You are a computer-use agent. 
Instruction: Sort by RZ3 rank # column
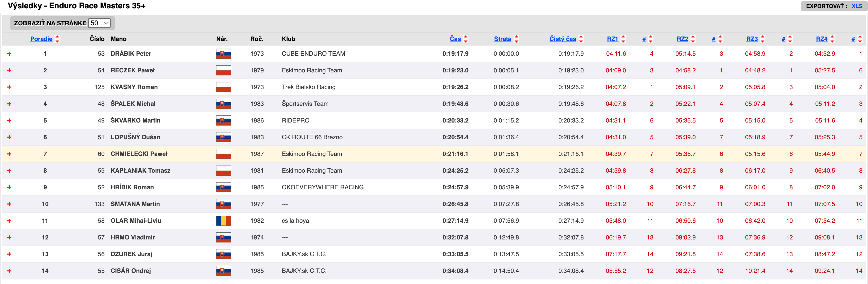pos(783,39)
